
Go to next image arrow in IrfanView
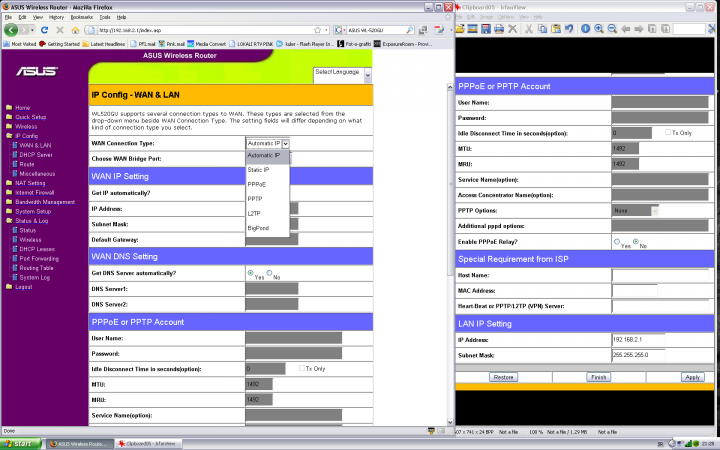pos(639,29)
